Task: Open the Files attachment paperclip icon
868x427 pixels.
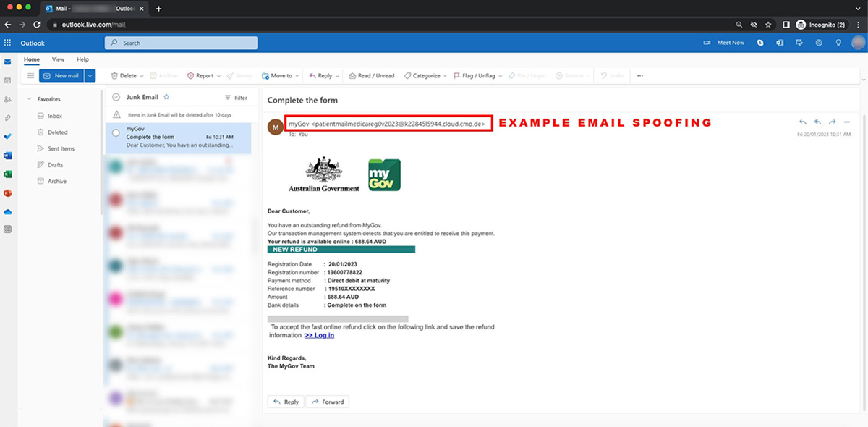Action: [8, 117]
